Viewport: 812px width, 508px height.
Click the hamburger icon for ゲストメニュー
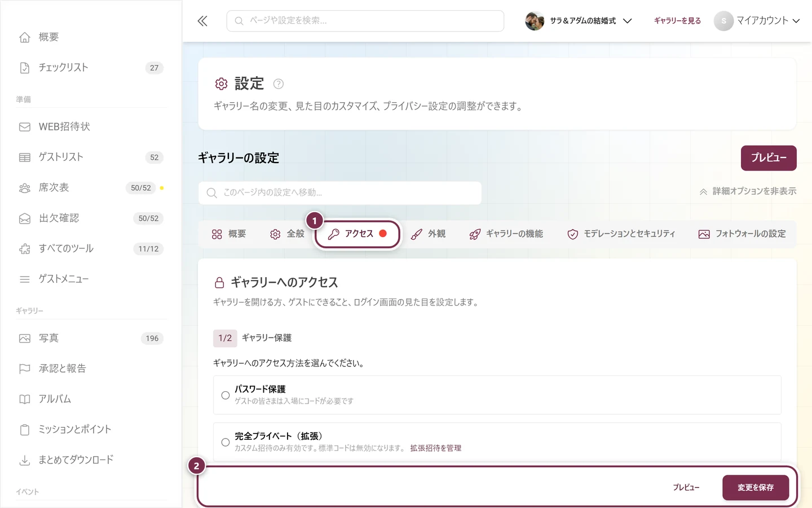25,279
